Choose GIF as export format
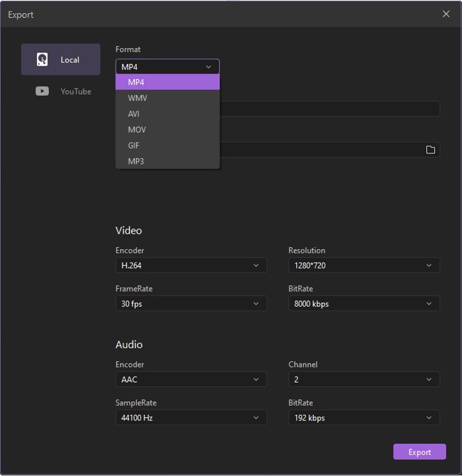 [x=167, y=145]
